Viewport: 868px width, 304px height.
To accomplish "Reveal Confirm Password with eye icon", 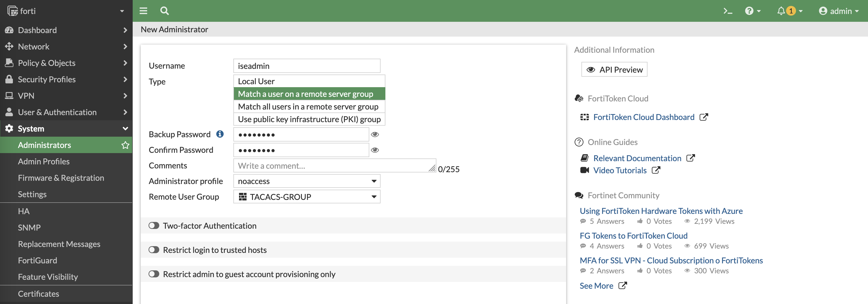I will point(375,150).
